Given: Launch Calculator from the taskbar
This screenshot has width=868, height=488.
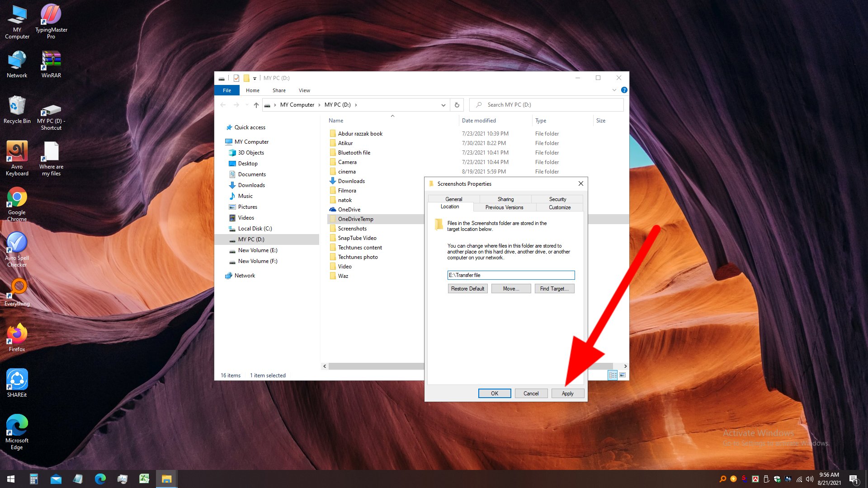Looking at the screenshot, I should coord(33,479).
